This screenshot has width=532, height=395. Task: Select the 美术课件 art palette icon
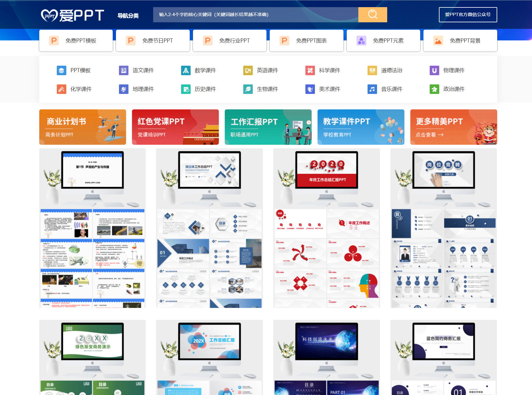pos(310,89)
